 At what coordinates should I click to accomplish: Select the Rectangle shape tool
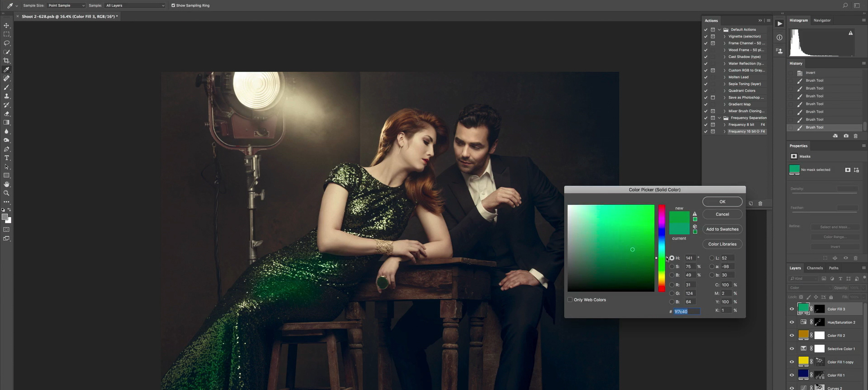click(x=6, y=176)
